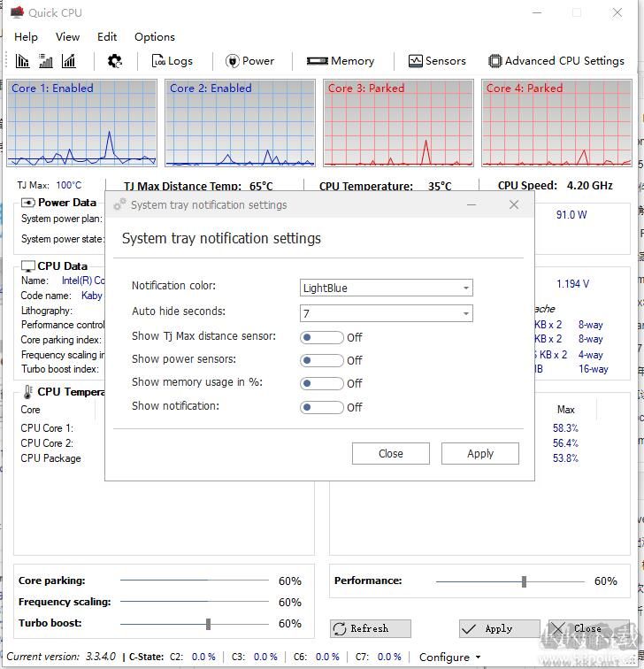
Task: Open the Power toolbar button
Action: coord(250,61)
